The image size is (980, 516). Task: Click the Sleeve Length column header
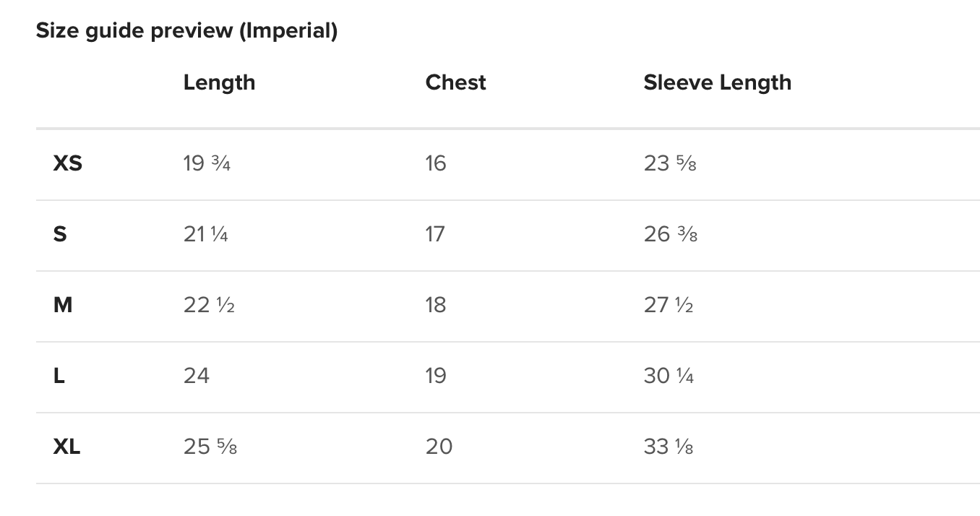717,83
